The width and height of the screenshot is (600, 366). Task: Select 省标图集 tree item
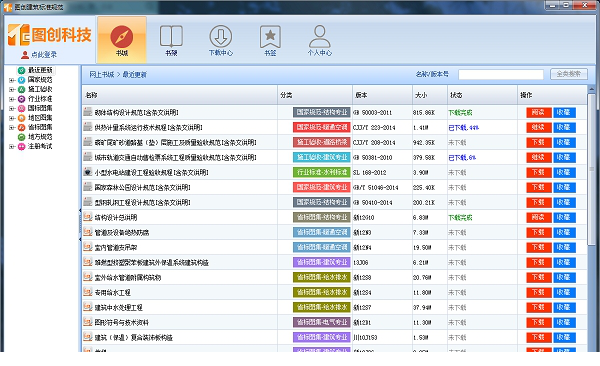point(40,127)
